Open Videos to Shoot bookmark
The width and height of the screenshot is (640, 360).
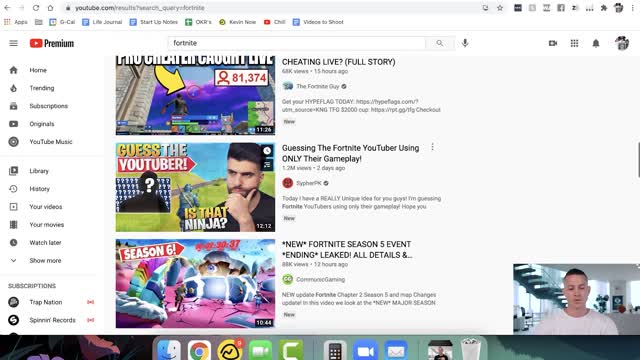318,22
